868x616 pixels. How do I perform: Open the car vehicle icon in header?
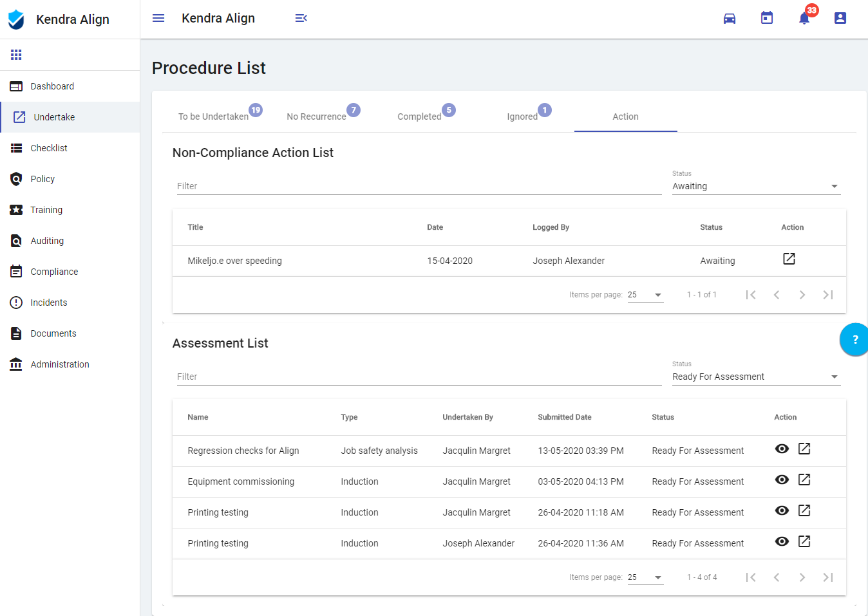(x=730, y=18)
